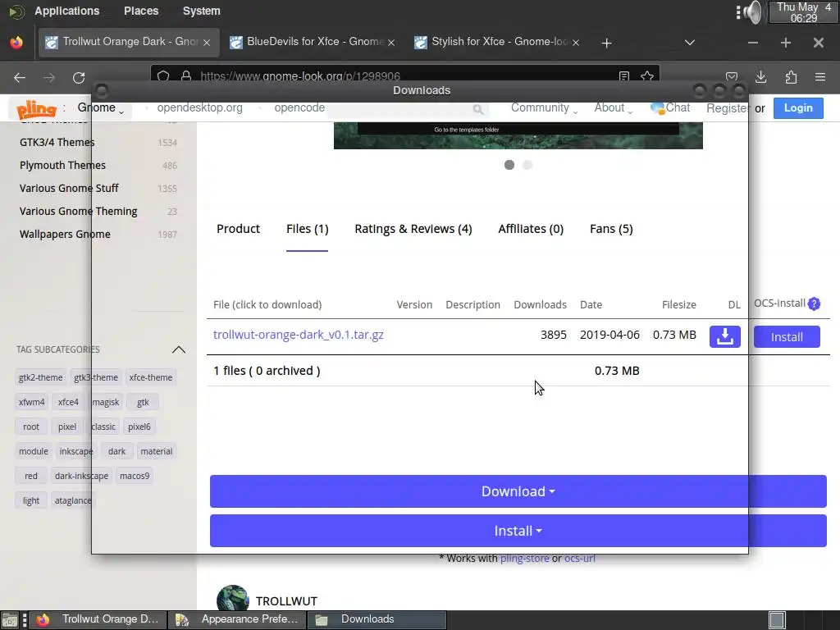Click the pling logo
Image resolution: width=840 pixels, height=630 pixels.
36,109
